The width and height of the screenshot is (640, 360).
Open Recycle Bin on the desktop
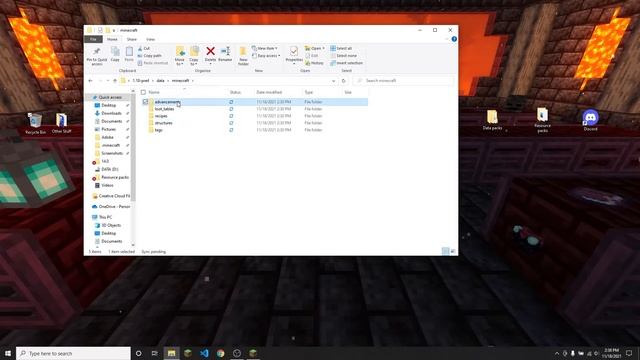(x=35, y=123)
